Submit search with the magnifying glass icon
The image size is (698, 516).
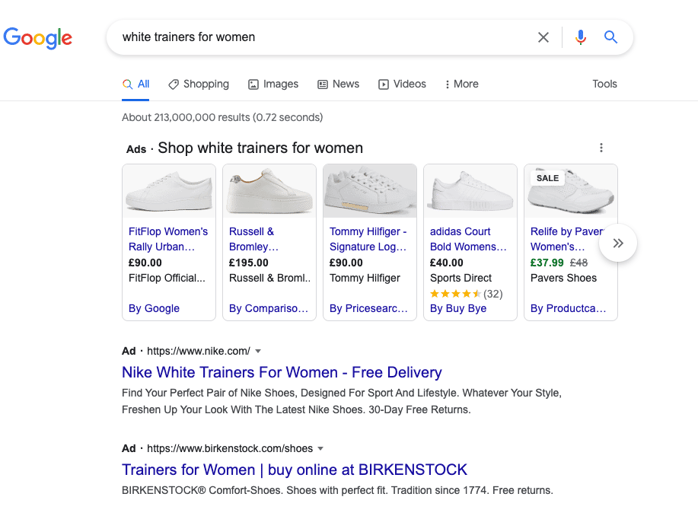610,37
